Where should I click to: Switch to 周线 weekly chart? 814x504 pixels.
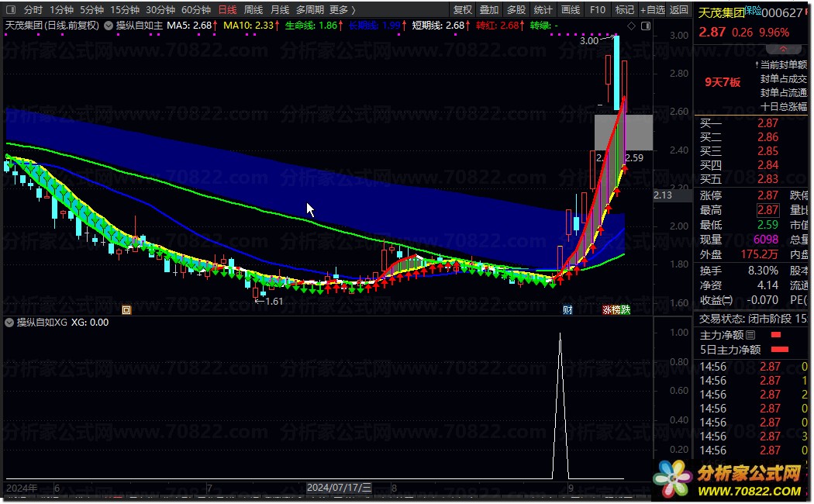[254, 9]
